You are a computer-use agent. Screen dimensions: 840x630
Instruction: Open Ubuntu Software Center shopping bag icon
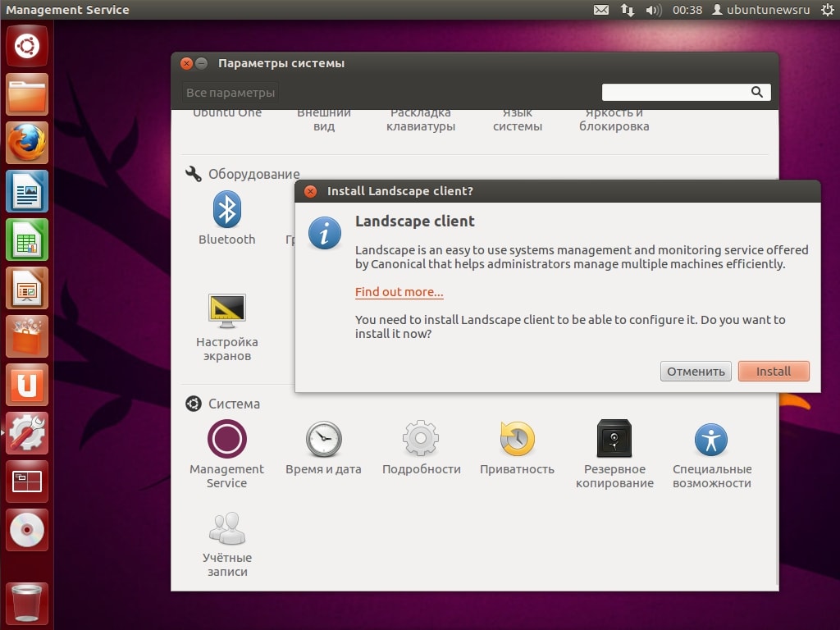[27, 336]
